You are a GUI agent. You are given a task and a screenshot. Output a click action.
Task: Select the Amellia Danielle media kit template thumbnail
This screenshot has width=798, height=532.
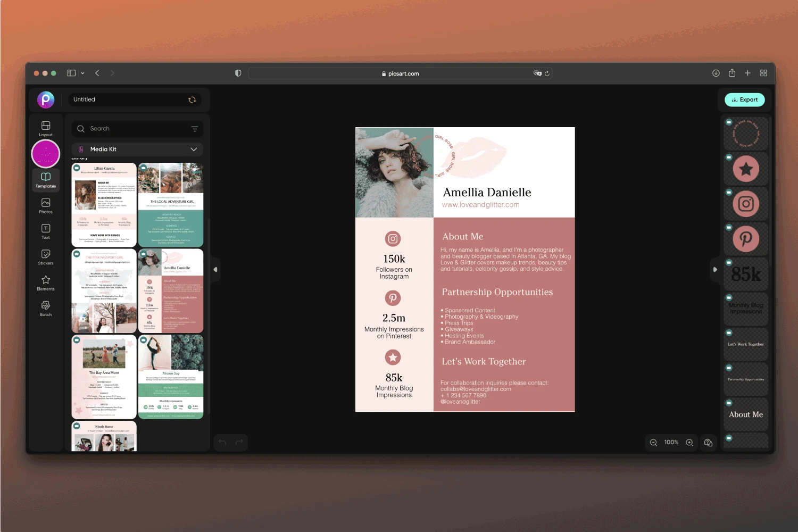[x=171, y=290]
